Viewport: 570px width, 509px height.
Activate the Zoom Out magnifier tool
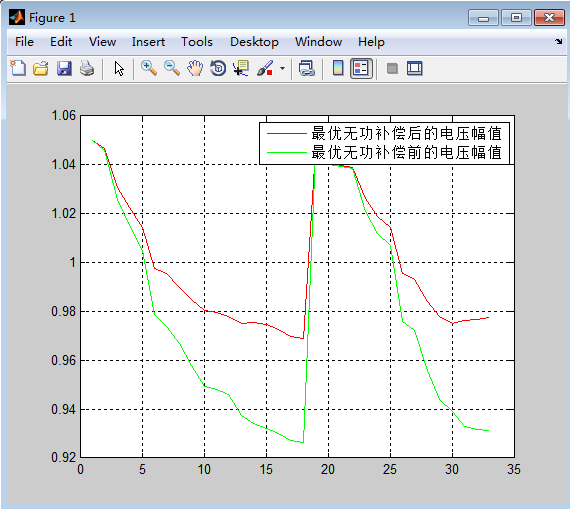[172, 68]
